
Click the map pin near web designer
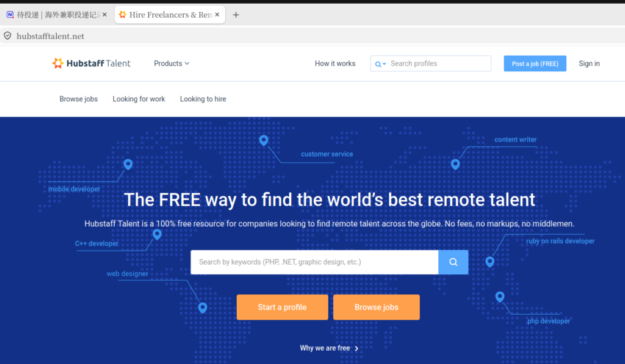[x=203, y=307]
